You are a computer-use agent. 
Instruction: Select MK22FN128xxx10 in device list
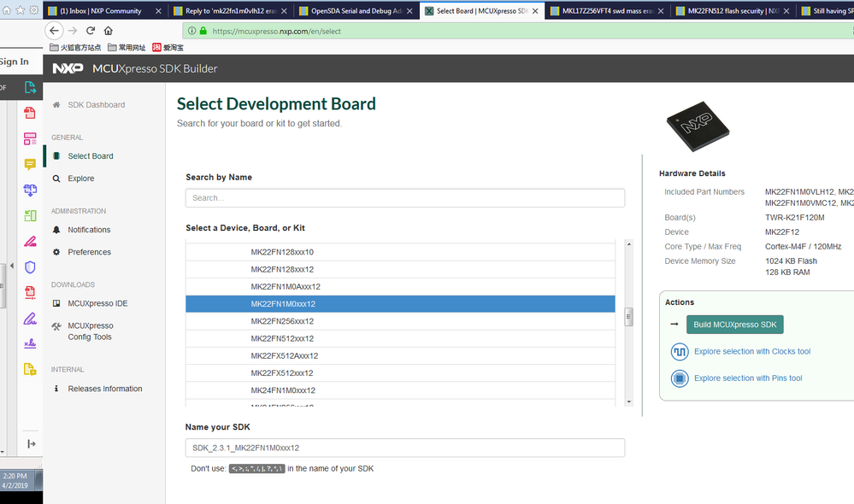coord(400,252)
